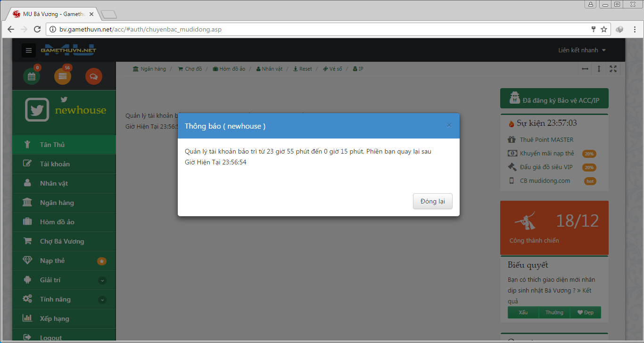Viewport: 644px width, 343px height.
Task: Click the Đã đăng ký Bảo vệ ACC/IP button
Action: (554, 99)
